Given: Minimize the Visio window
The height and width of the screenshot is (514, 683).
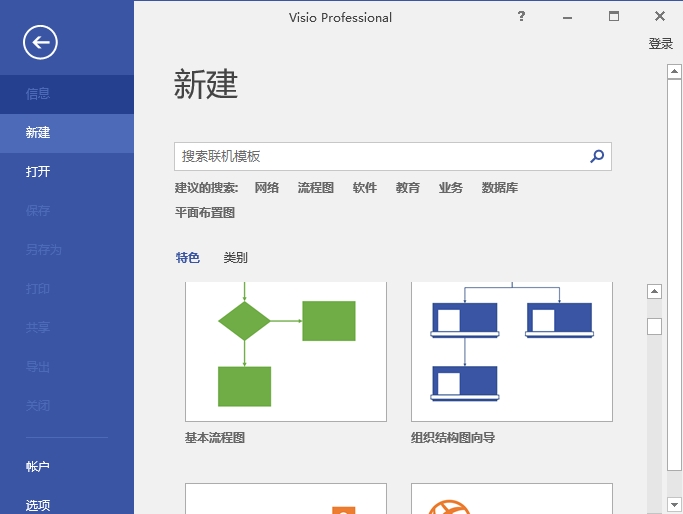Looking at the screenshot, I should 567,17.
